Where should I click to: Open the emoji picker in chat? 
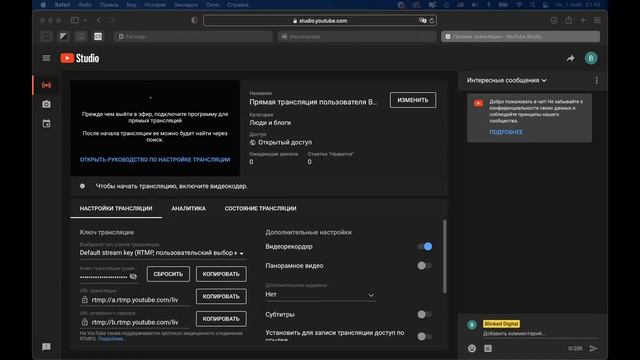pos(472,348)
